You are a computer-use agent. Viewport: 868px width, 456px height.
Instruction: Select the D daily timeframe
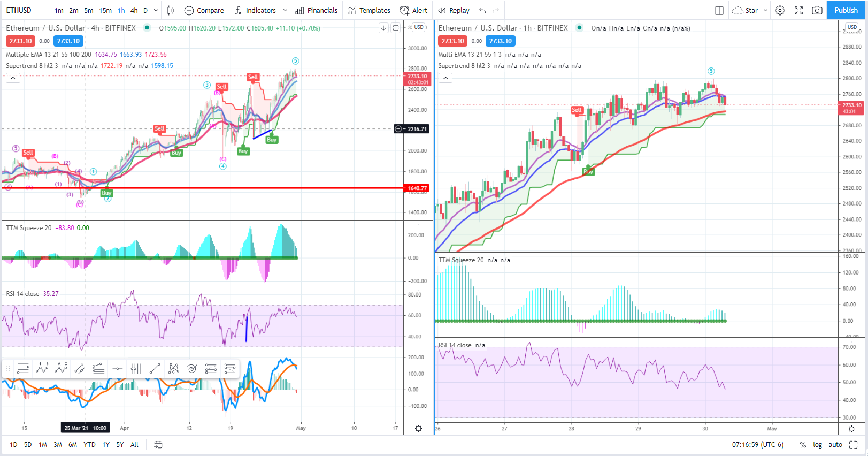145,10
